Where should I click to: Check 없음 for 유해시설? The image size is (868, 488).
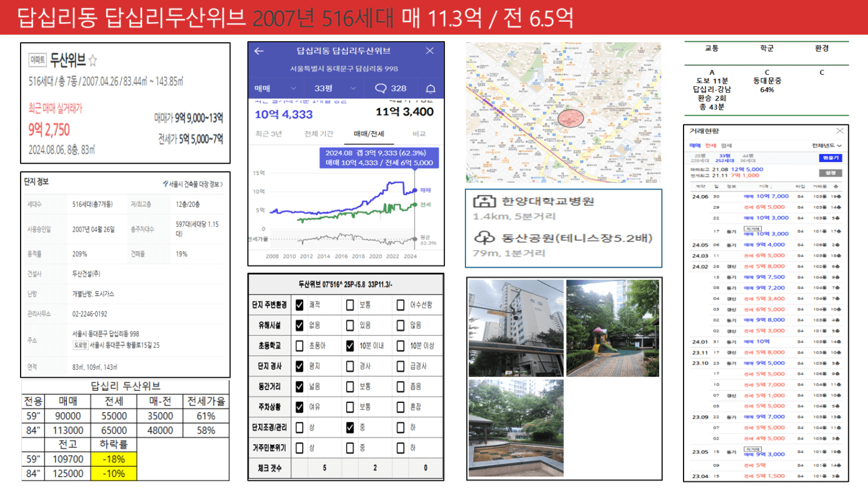point(299,325)
